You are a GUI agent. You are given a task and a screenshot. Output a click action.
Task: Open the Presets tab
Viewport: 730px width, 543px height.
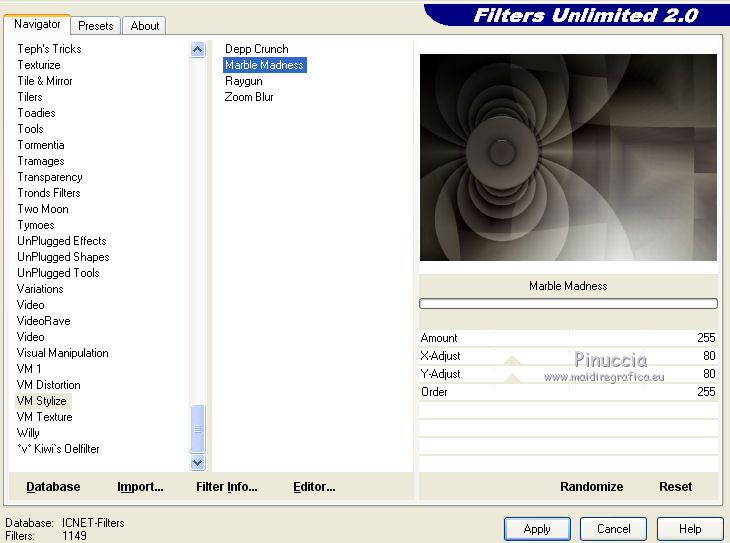click(x=95, y=26)
